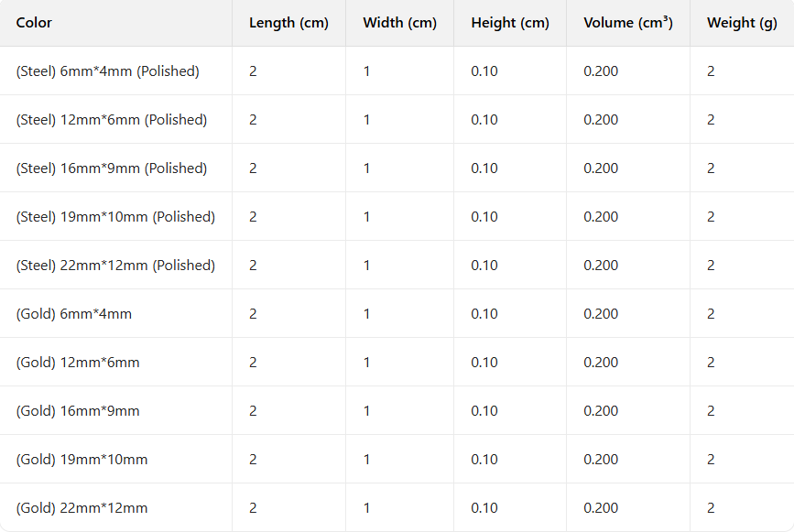Screen dimensions: 794x532
Task: Select the (Steel) 22mm*12mm (Polished) cell
Action: click(115, 266)
